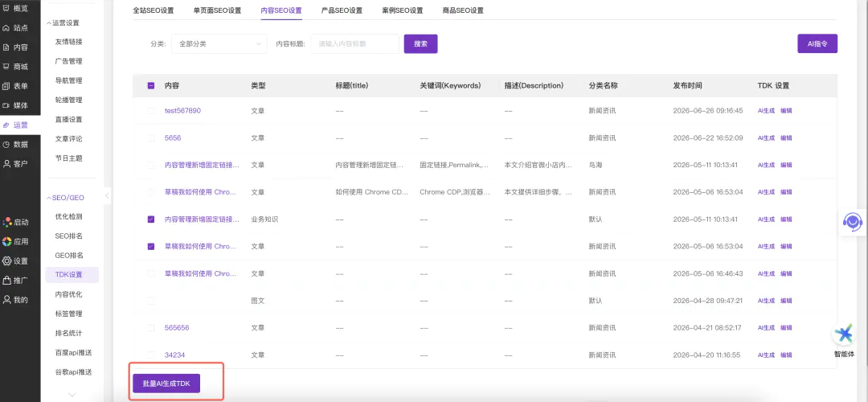Switch to 内容SEO设置 tab

point(281,10)
